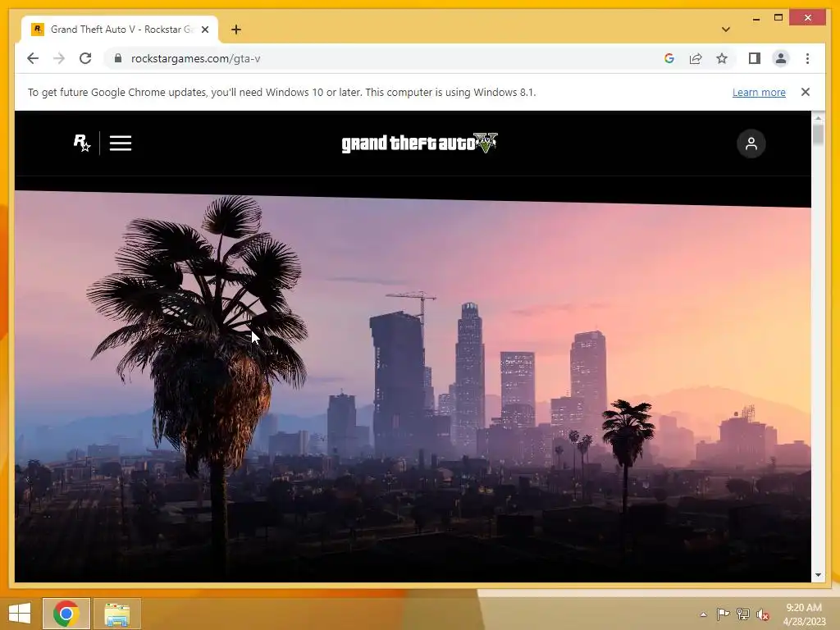
Task: Click the Rockstar Games logo
Action: tap(82, 143)
